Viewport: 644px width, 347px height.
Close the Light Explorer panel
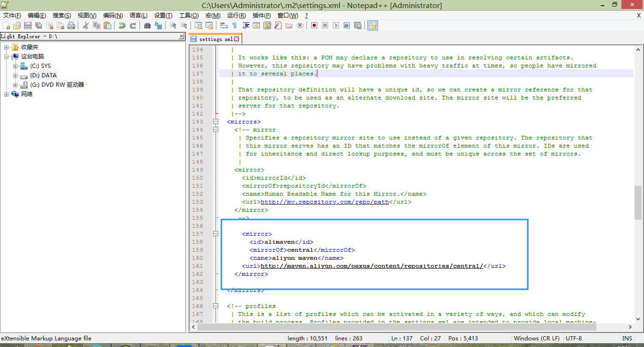(x=182, y=36)
